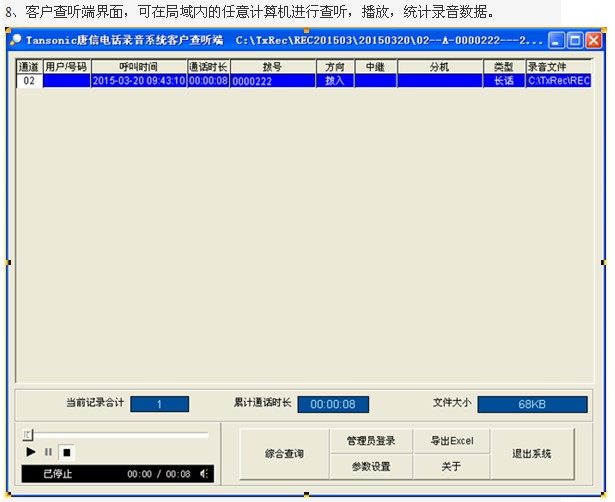This screenshot has width=615, height=502.
Task: Open the 关于 about dialog
Action: tap(452, 466)
